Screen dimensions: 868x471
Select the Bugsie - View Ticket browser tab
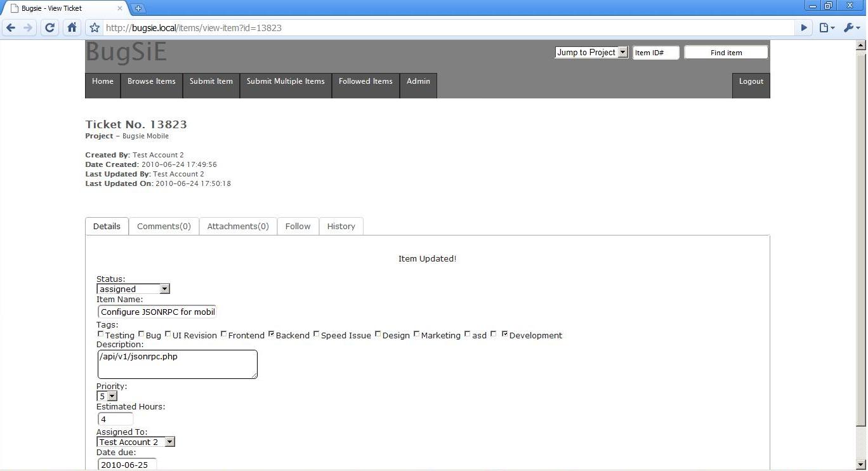point(65,8)
